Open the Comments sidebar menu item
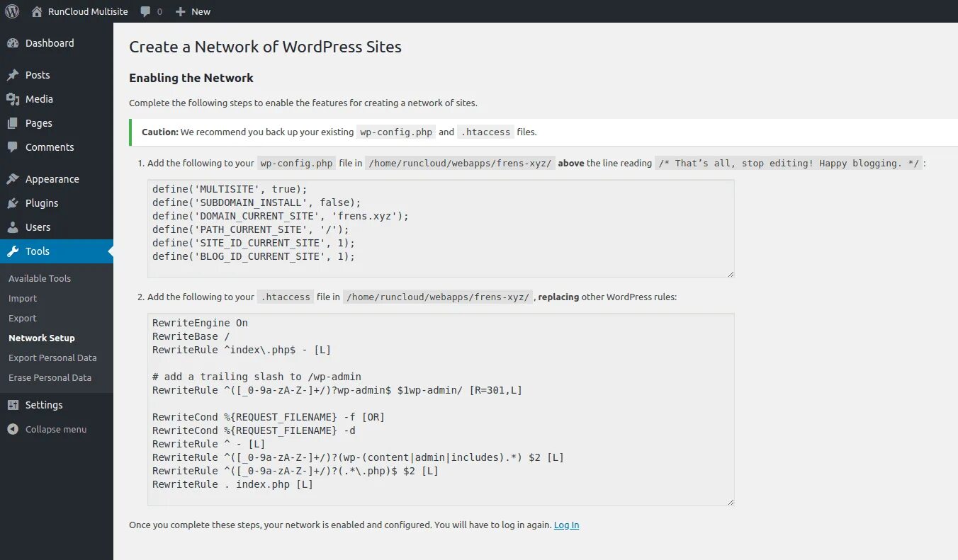 tap(50, 147)
